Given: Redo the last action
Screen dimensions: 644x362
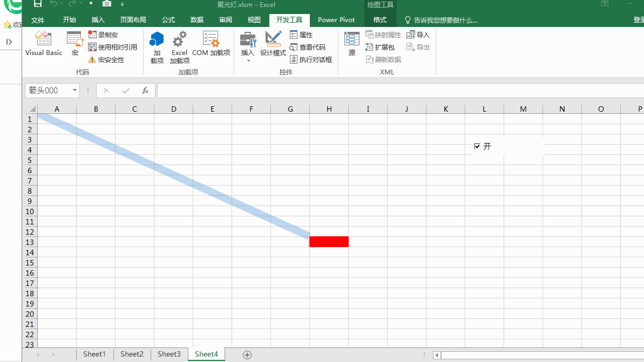Looking at the screenshot, I should coord(72,4).
